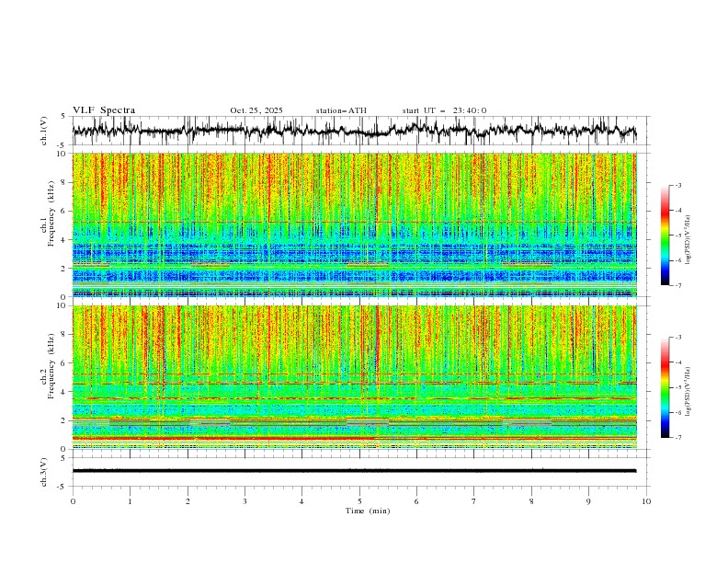Click the ch.1 voltage waveform trace
Screen dimensions: 728x563
[354, 130]
